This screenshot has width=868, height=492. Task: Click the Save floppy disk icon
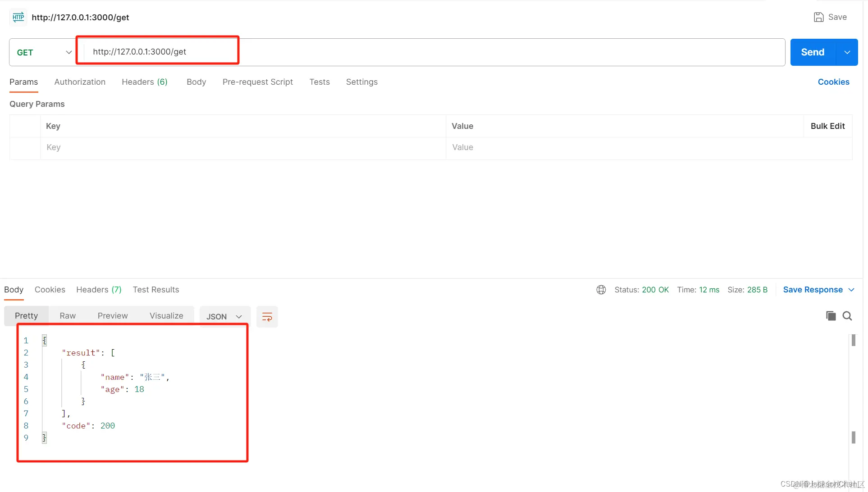pos(818,17)
